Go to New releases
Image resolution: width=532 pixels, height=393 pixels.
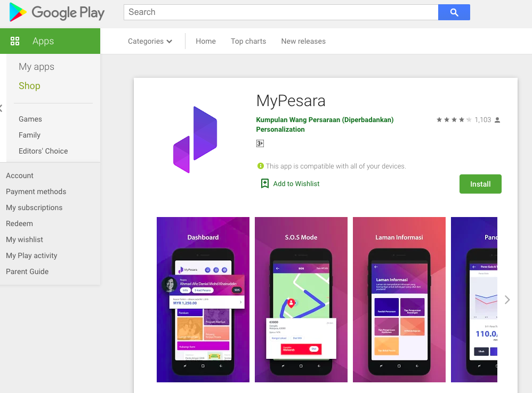(303, 41)
